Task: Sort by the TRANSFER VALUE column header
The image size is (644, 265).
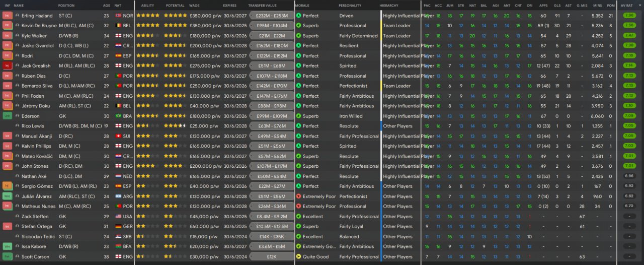Action: [262, 5]
